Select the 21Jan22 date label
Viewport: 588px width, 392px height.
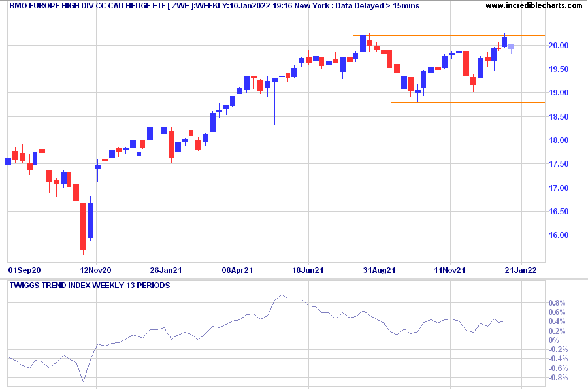click(x=521, y=270)
